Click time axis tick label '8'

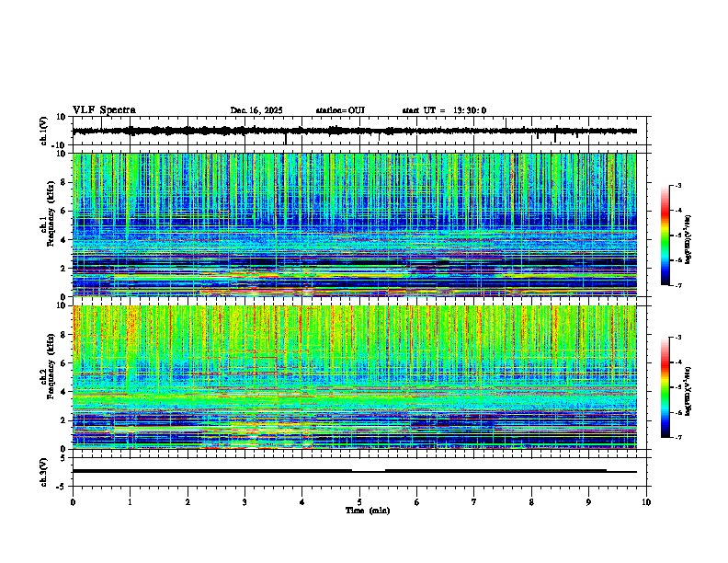click(x=531, y=502)
